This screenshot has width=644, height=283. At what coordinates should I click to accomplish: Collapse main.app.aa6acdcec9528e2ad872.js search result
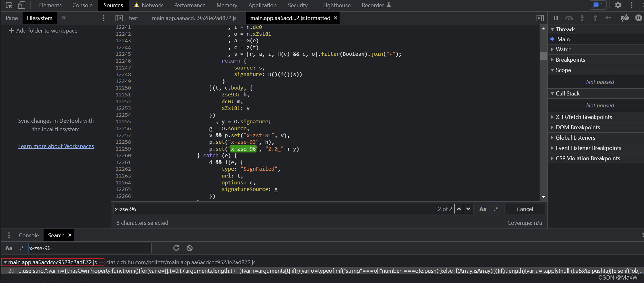point(5,262)
